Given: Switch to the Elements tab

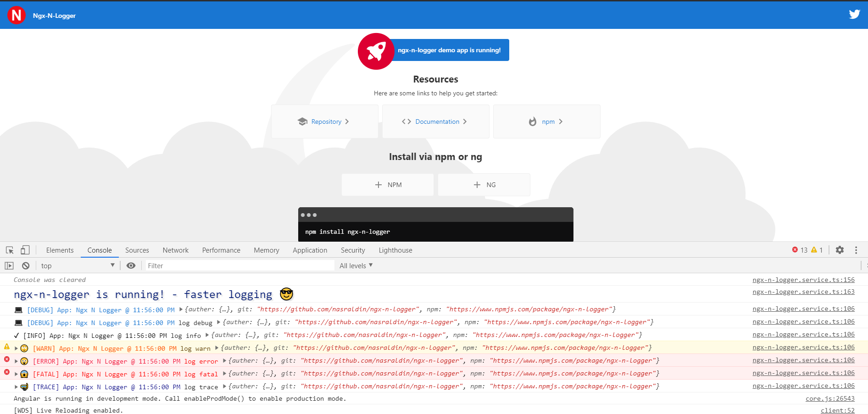Looking at the screenshot, I should (60, 250).
